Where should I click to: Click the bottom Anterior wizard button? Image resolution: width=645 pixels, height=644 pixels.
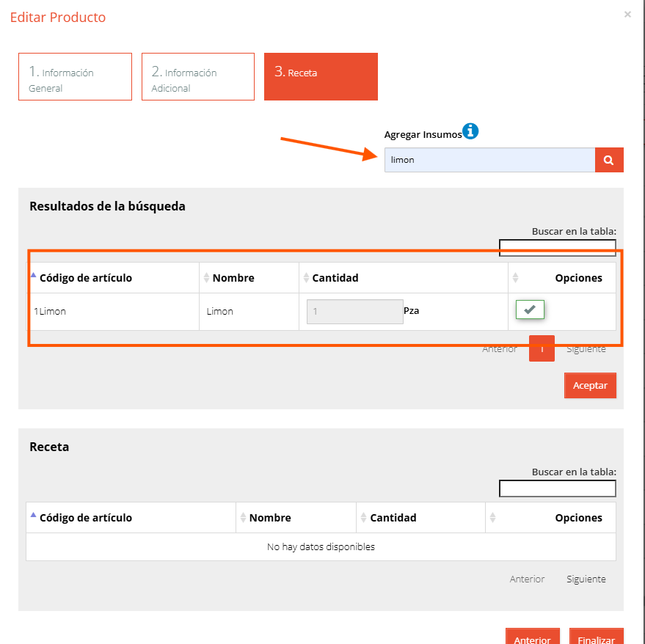tap(532, 637)
